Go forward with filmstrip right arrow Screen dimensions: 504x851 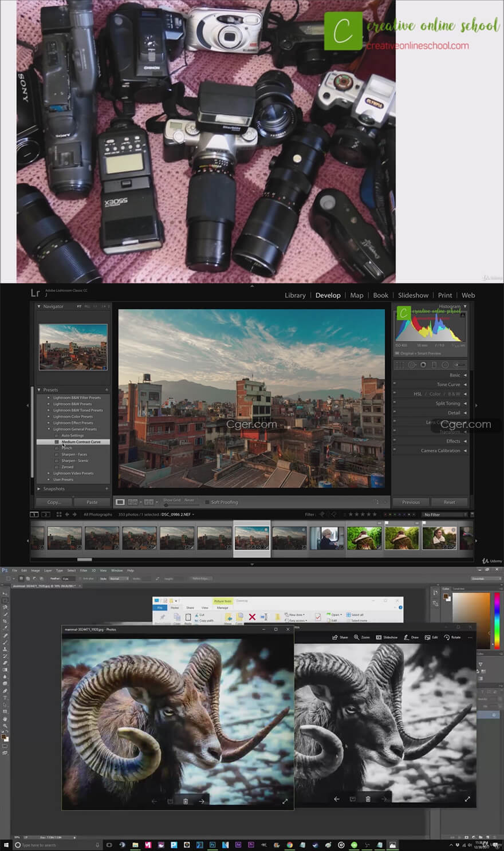point(74,514)
